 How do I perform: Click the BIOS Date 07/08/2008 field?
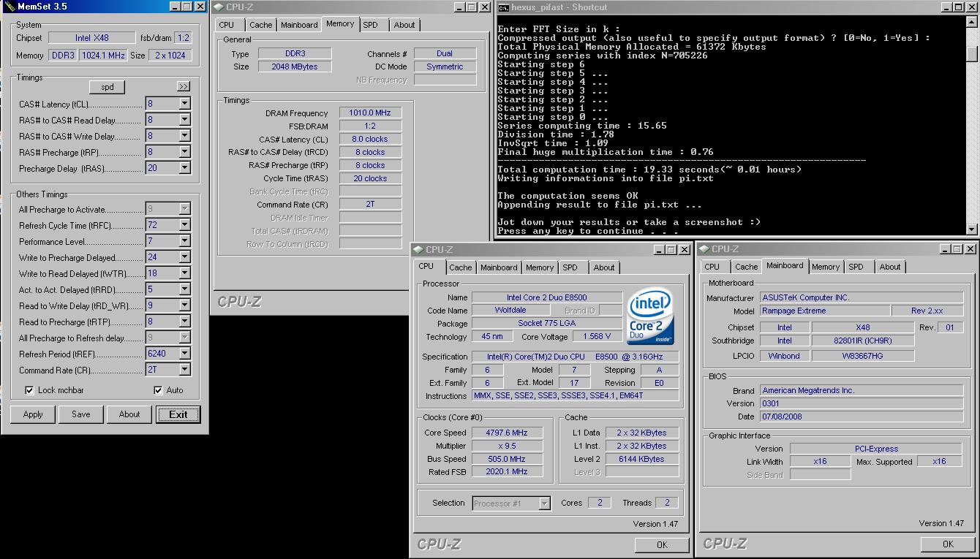tap(862, 417)
